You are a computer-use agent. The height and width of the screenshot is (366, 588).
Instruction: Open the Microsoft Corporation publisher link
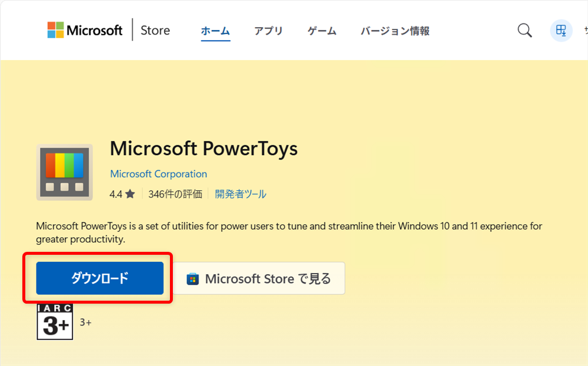pos(158,174)
